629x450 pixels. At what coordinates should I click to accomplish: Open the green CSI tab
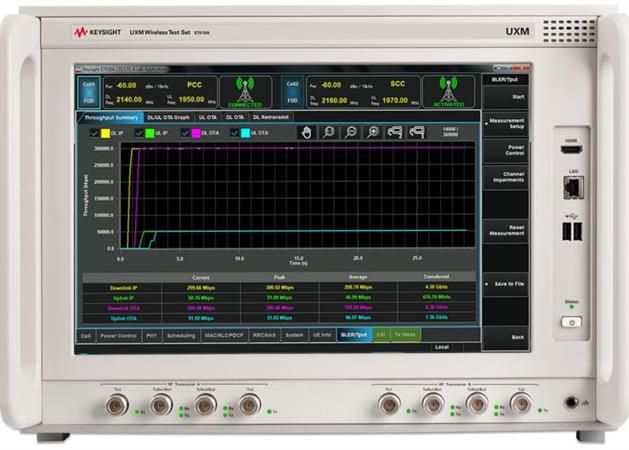pos(381,334)
